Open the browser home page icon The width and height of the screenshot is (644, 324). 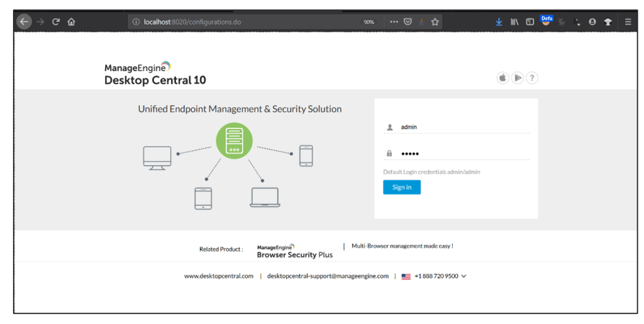(x=72, y=22)
